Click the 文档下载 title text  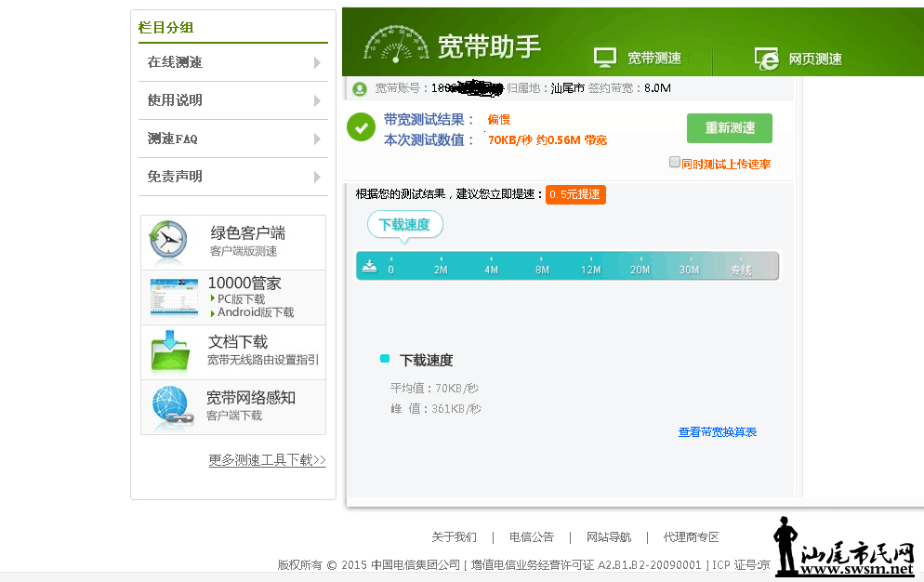pyautogui.click(x=238, y=342)
